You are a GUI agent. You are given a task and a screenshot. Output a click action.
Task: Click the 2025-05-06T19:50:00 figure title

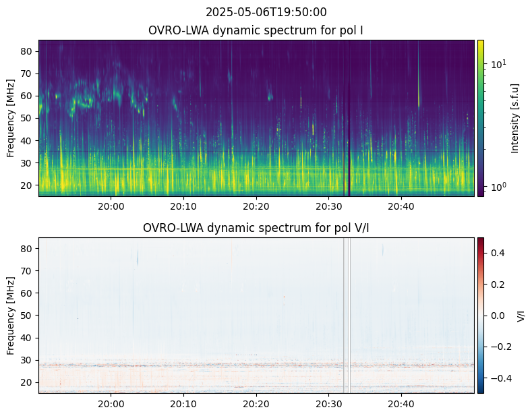pos(266,12)
